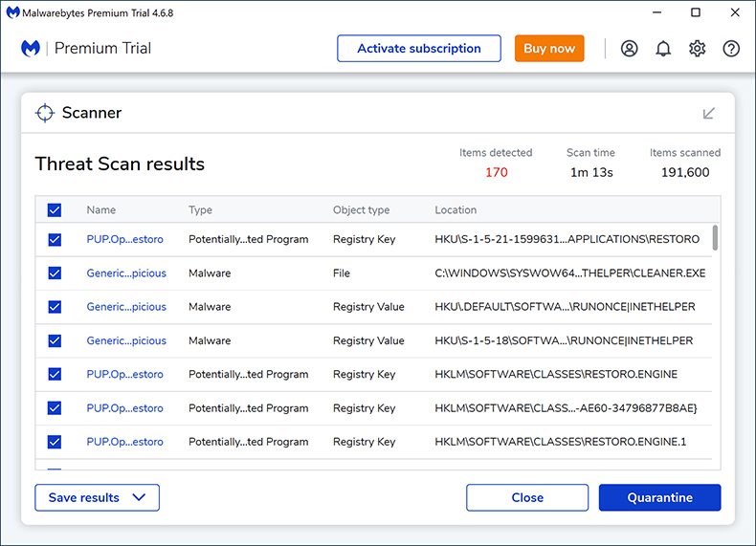Open PUP.Op...estoro link for RESTORO.ENGINE.1 row

[124, 442]
